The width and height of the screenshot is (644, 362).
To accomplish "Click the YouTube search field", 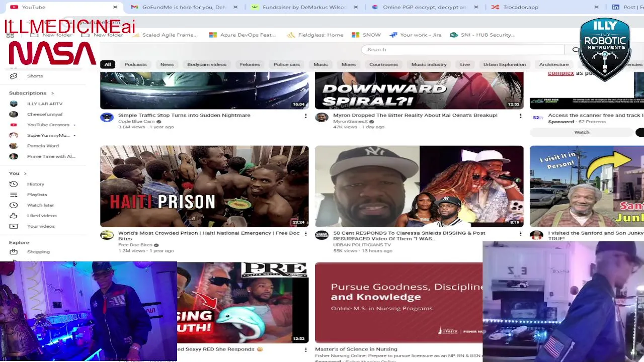I will 463,50.
